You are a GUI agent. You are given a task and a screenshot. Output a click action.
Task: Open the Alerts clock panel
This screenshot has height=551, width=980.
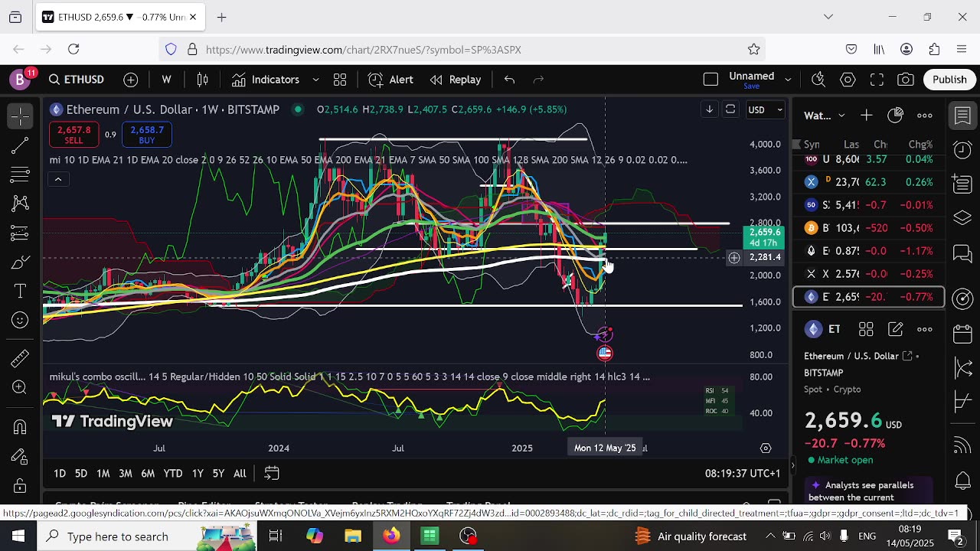point(963,150)
